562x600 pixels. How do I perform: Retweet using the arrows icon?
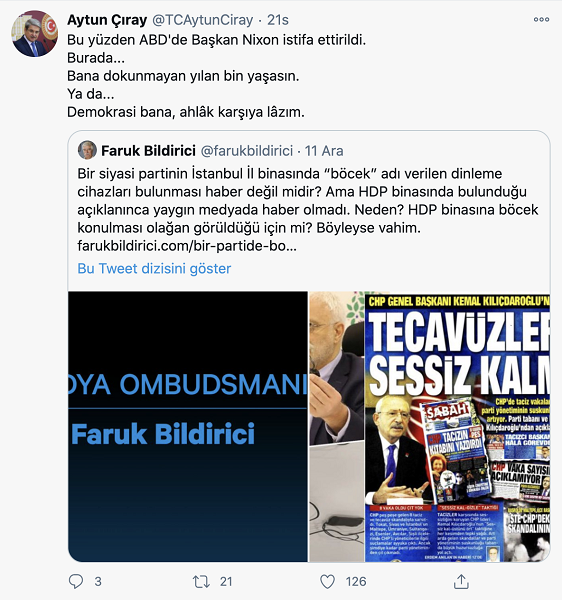[x=201, y=582]
